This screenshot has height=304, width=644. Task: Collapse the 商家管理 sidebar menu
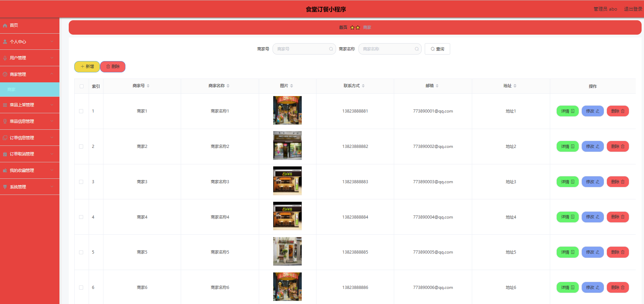pos(30,74)
